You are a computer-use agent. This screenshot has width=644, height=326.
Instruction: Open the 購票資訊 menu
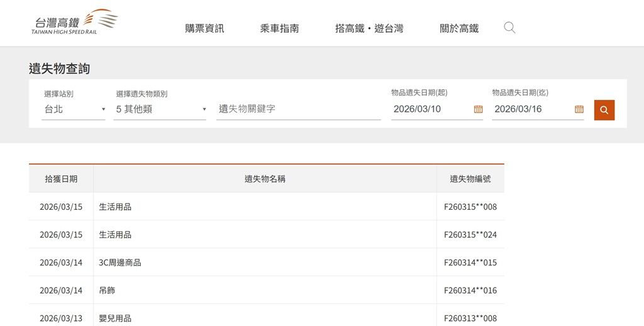tap(204, 28)
